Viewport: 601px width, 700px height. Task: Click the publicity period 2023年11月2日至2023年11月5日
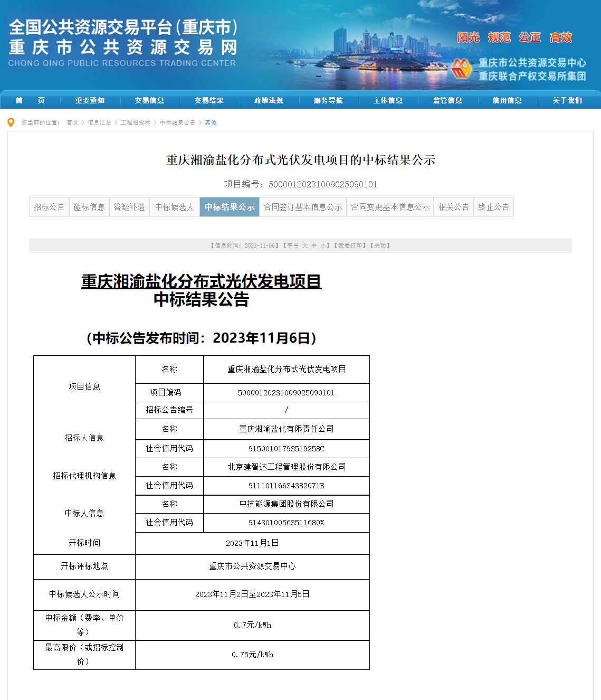252,594
